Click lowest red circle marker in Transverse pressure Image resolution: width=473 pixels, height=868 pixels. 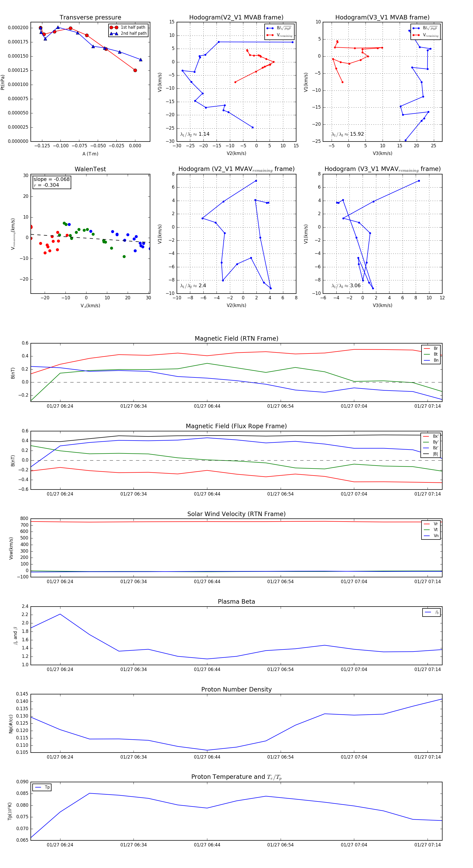[135, 70]
